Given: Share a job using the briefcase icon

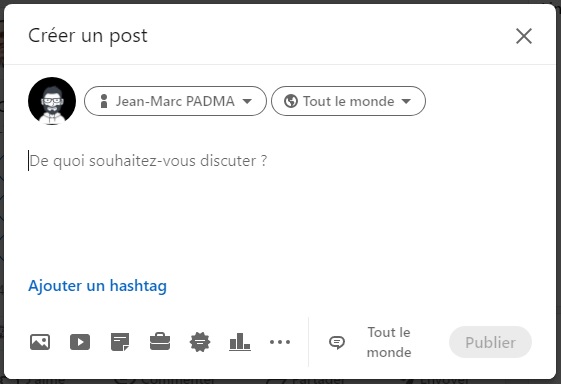Looking at the screenshot, I should click(x=160, y=341).
